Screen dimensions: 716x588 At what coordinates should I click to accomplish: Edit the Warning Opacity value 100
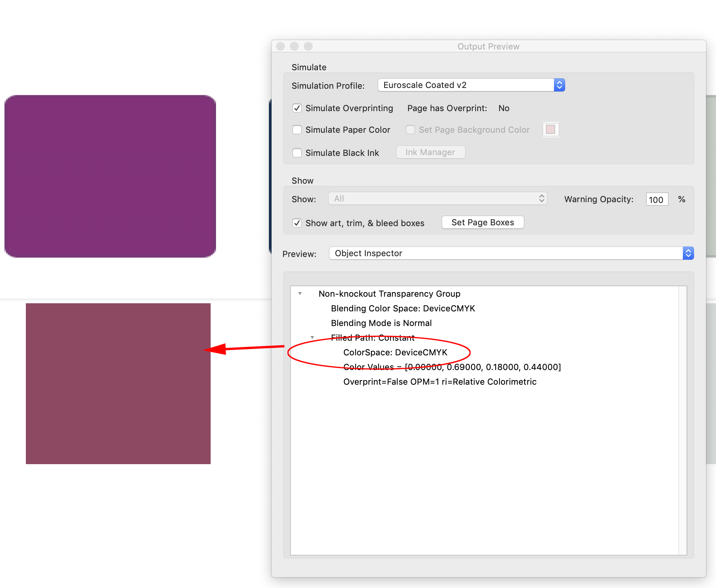click(x=657, y=199)
